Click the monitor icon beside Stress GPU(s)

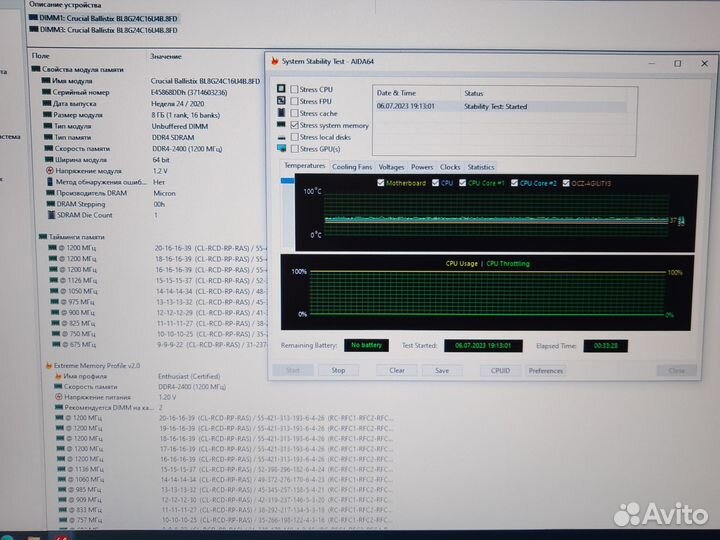[x=281, y=148]
